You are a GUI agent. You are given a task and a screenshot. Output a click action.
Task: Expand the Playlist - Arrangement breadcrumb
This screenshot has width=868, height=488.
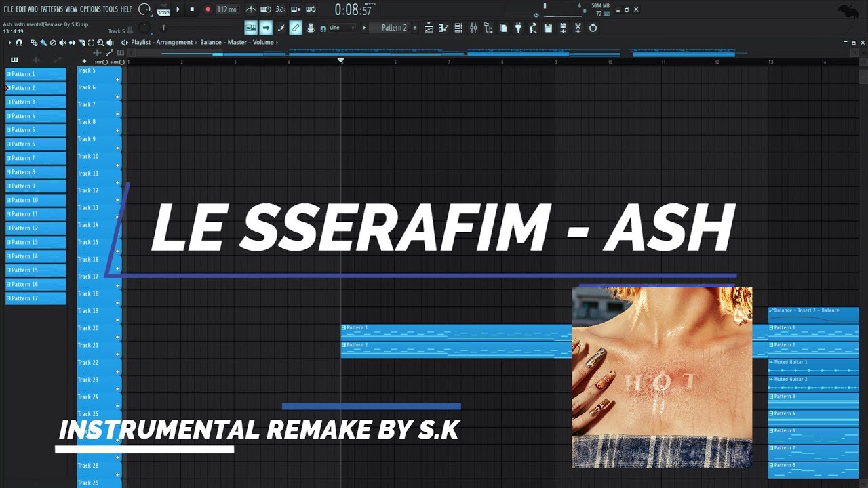click(162, 43)
